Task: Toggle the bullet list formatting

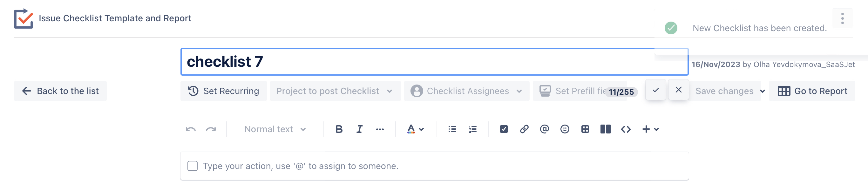Action: click(452, 129)
